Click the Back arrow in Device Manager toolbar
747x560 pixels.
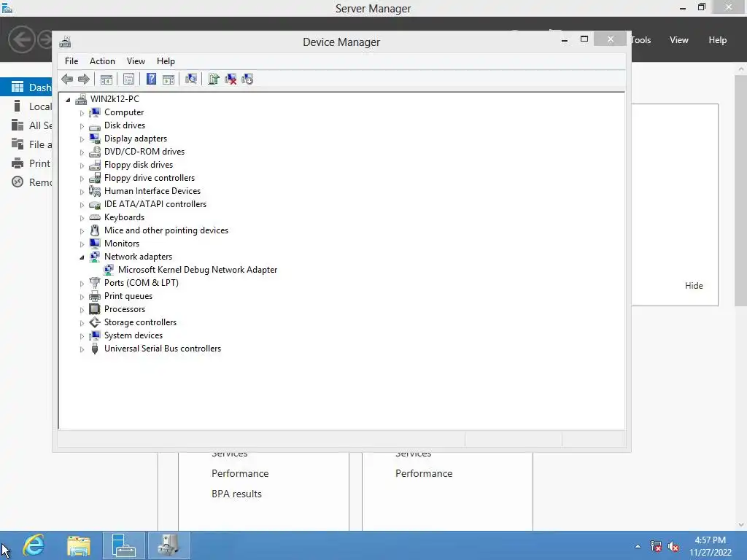[x=67, y=79]
